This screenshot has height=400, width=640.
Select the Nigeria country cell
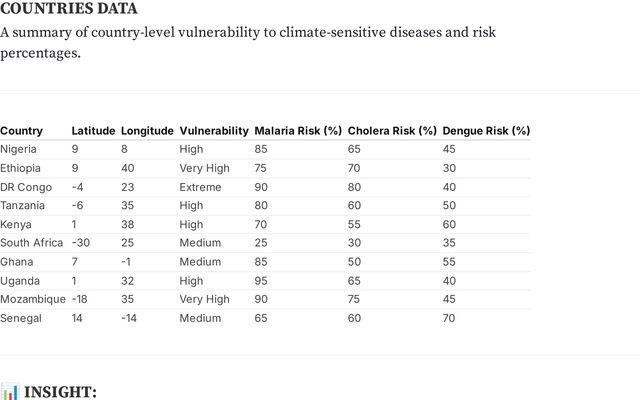(x=18, y=149)
